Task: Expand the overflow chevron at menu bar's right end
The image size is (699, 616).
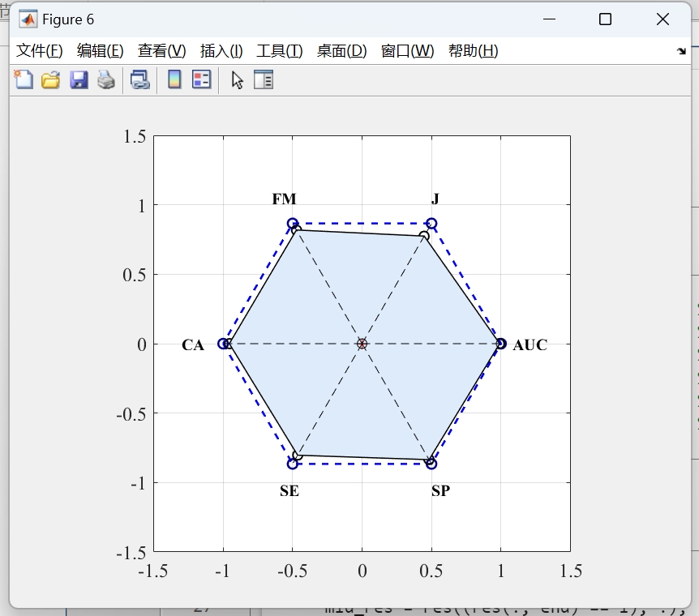Action: coord(682,50)
